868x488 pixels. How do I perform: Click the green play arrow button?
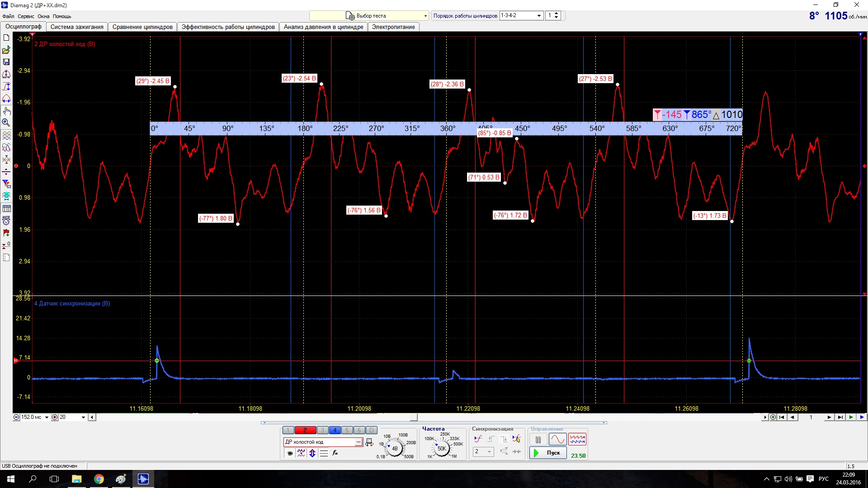tap(851, 418)
